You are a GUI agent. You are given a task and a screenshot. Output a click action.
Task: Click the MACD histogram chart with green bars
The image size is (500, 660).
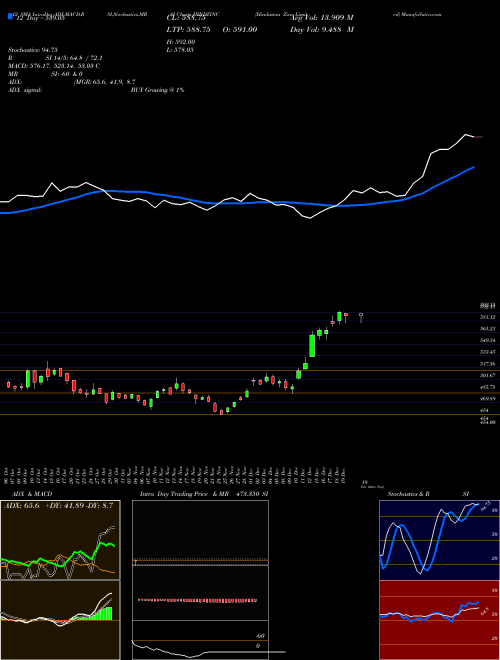point(60,620)
